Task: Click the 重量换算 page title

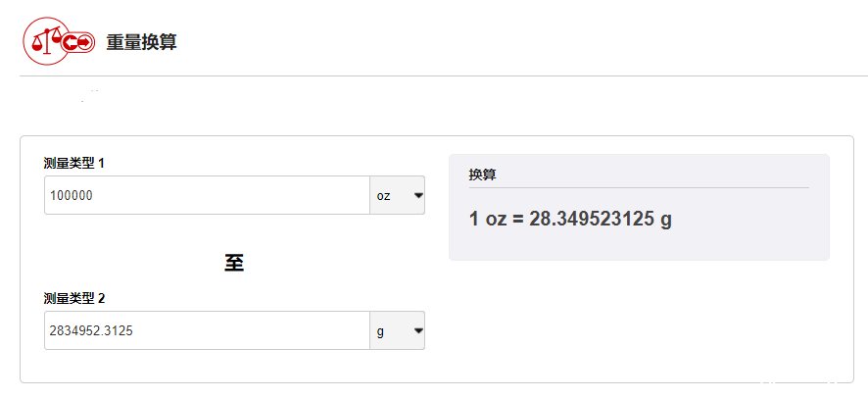Action: pos(142,43)
